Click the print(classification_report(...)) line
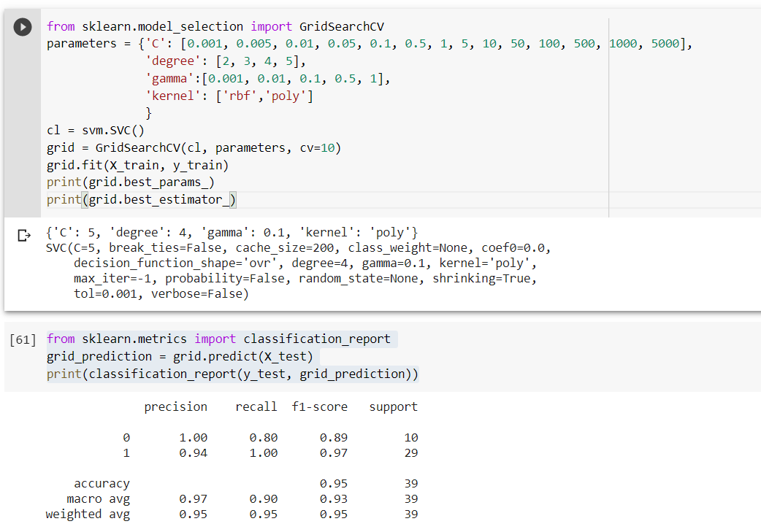Viewport: 761px width, 532px height. [x=232, y=374]
